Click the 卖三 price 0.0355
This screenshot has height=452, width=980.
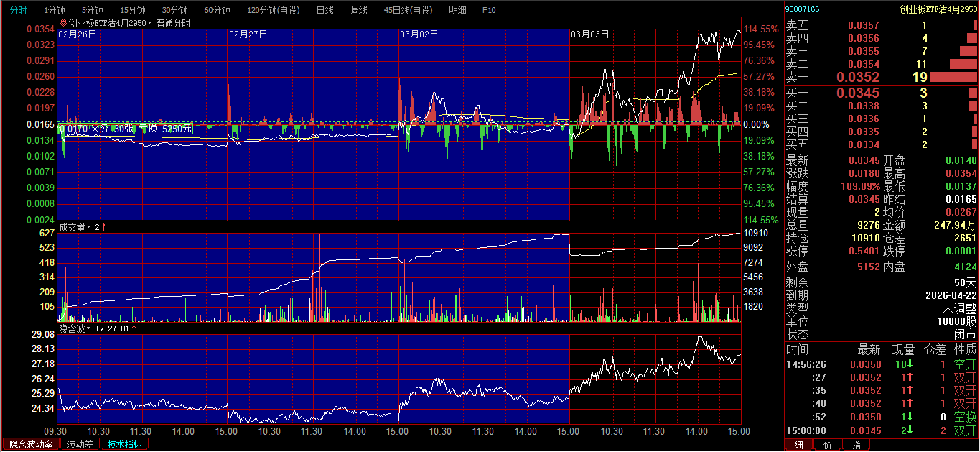(864, 51)
